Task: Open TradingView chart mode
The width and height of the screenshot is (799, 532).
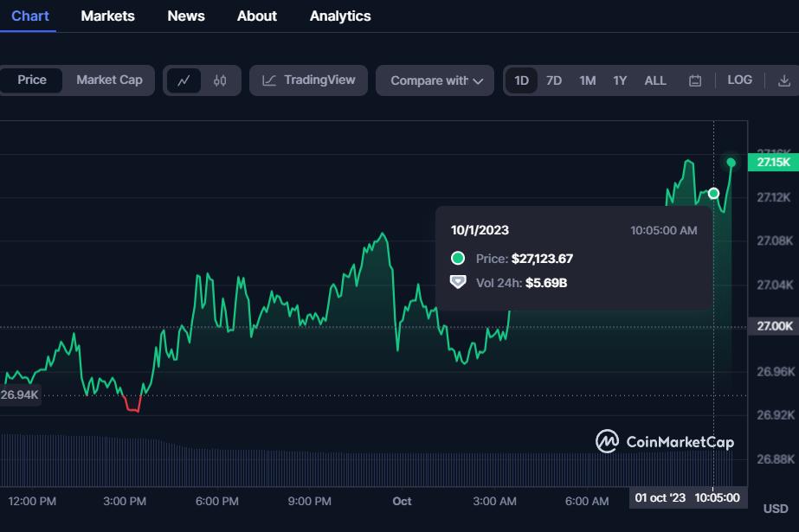Action: pyautogui.click(x=309, y=80)
